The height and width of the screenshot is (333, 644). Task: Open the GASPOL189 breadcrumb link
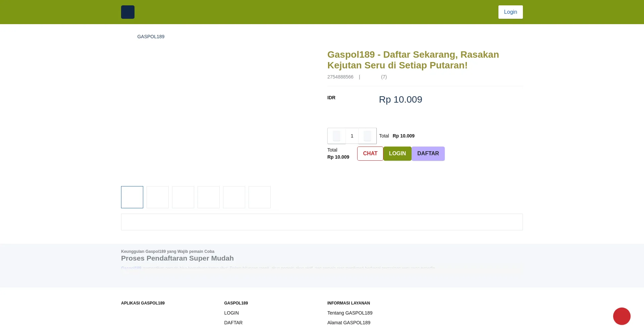tap(151, 37)
